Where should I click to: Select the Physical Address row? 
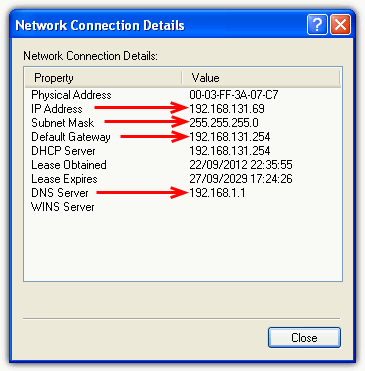coord(183,95)
